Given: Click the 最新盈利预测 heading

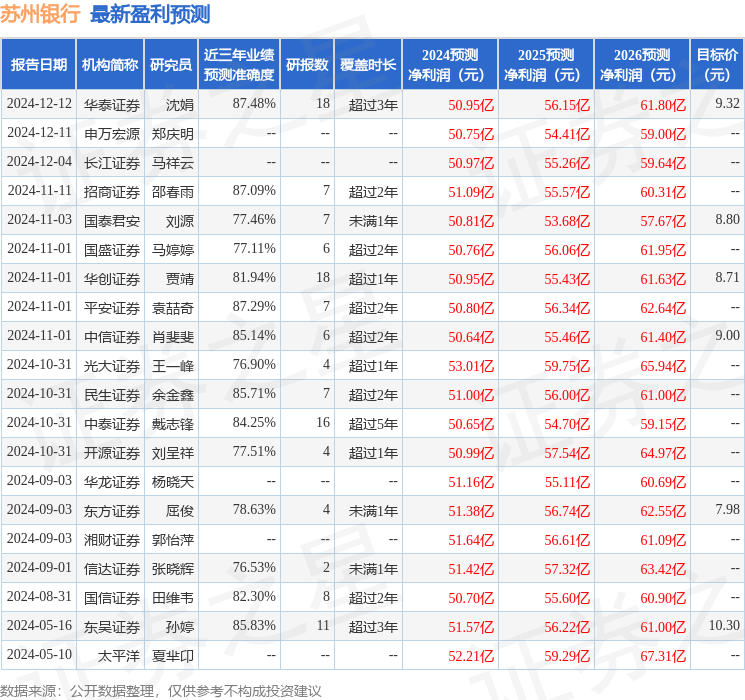Looking at the screenshot, I should tap(150, 14).
